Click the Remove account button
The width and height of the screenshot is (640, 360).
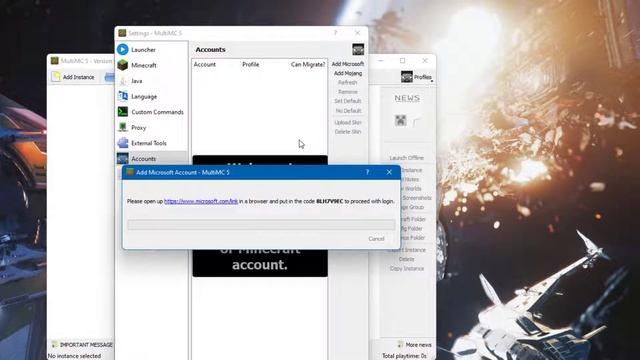pyautogui.click(x=348, y=92)
